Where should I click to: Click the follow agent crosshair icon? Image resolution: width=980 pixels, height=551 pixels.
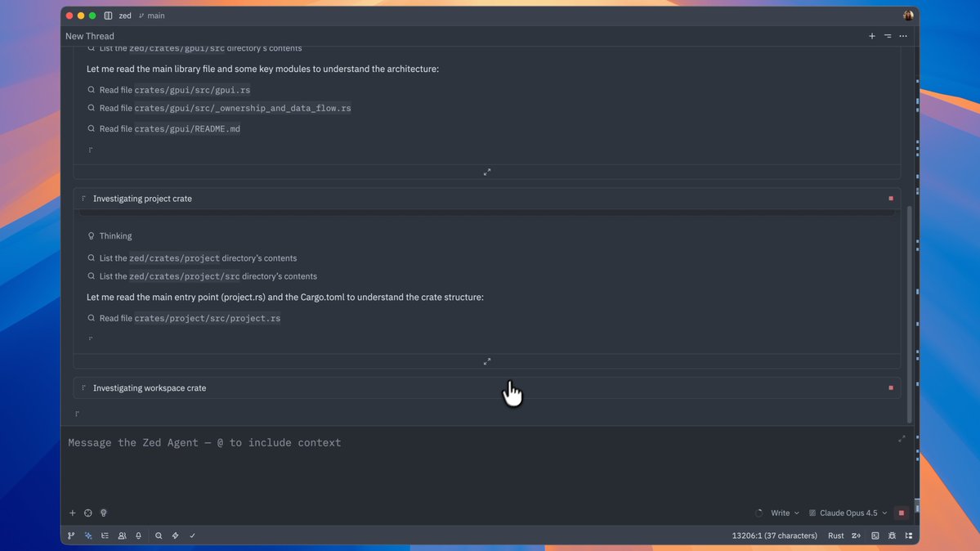[x=88, y=513]
